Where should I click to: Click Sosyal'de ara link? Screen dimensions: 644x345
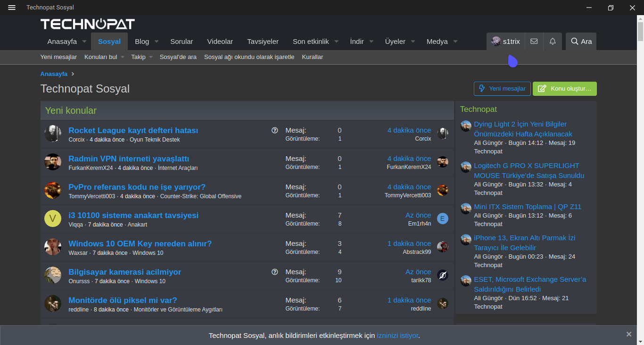click(178, 57)
